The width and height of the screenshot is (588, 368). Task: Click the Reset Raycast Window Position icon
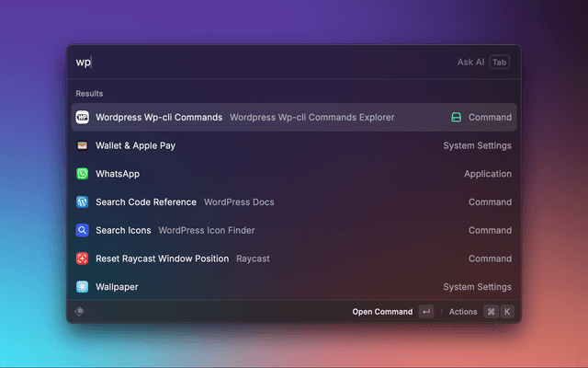click(82, 259)
